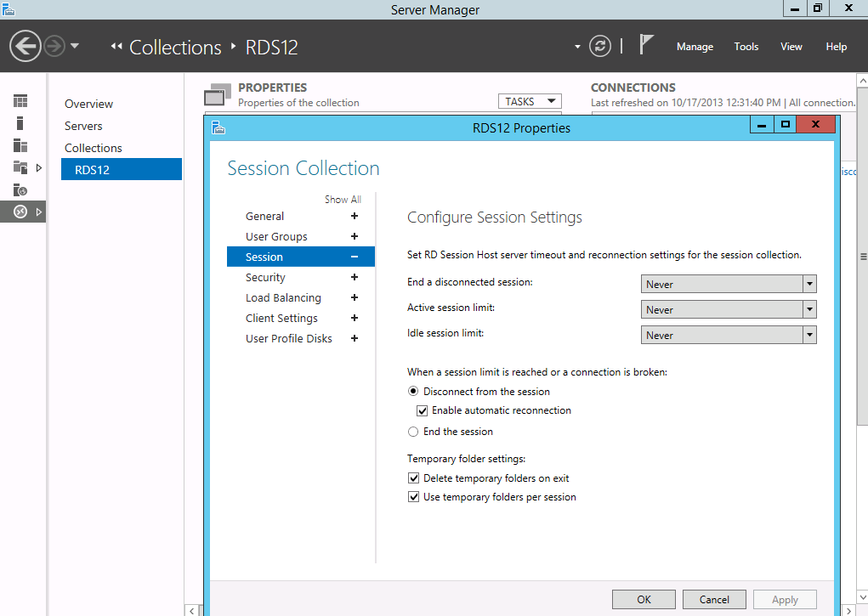Expand the File and Storage Services arrow

(39, 167)
